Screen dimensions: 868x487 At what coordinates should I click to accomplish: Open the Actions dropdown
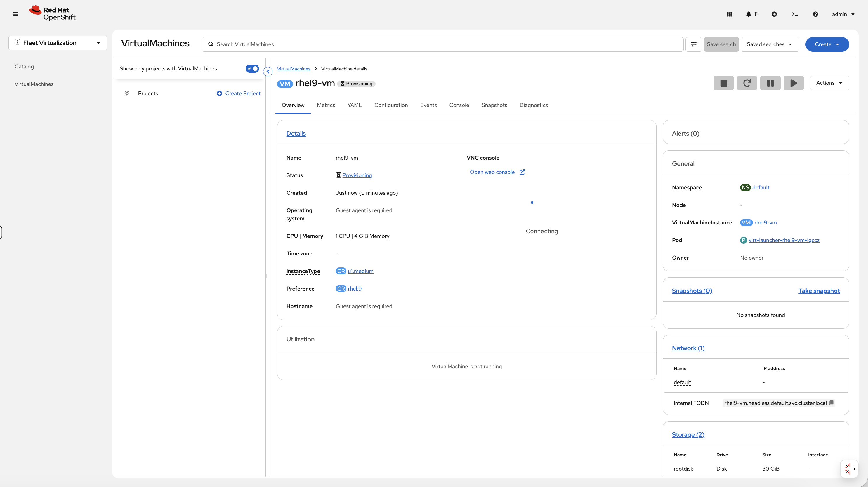click(829, 83)
